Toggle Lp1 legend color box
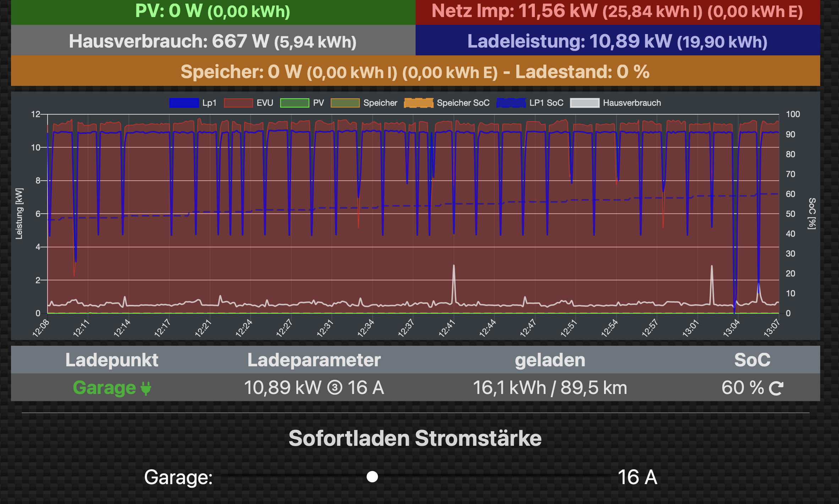Viewport: 839px width, 504px height. (x=184, y=103)
